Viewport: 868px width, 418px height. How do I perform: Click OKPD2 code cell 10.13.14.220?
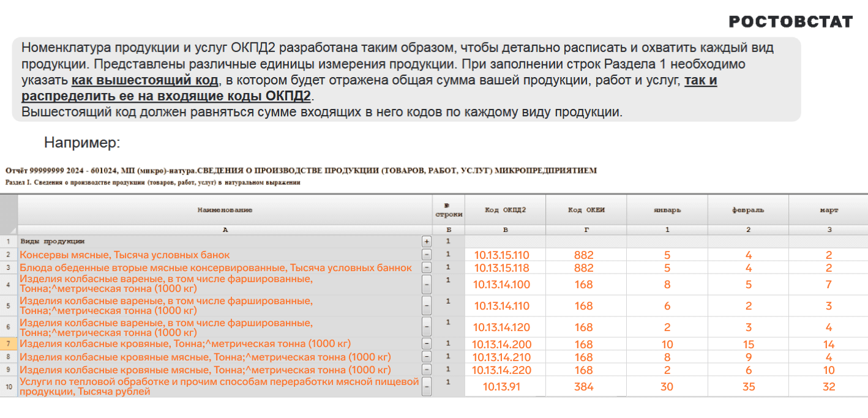coord(506,370)
